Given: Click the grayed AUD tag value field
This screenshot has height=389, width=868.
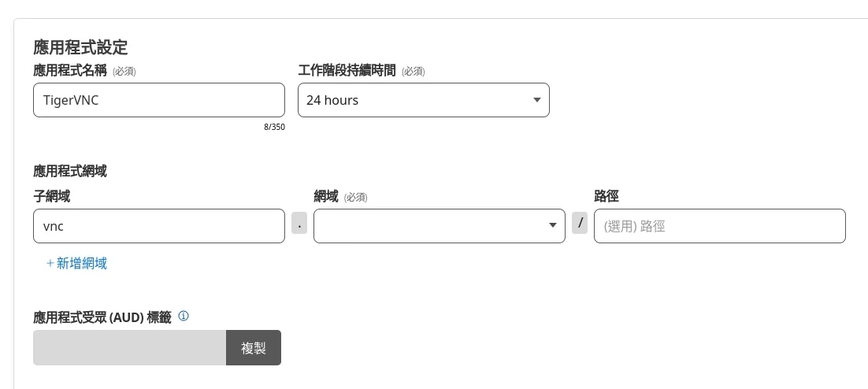Looking at the screenshot, I should pyautogui.click(x=129, y=348).
